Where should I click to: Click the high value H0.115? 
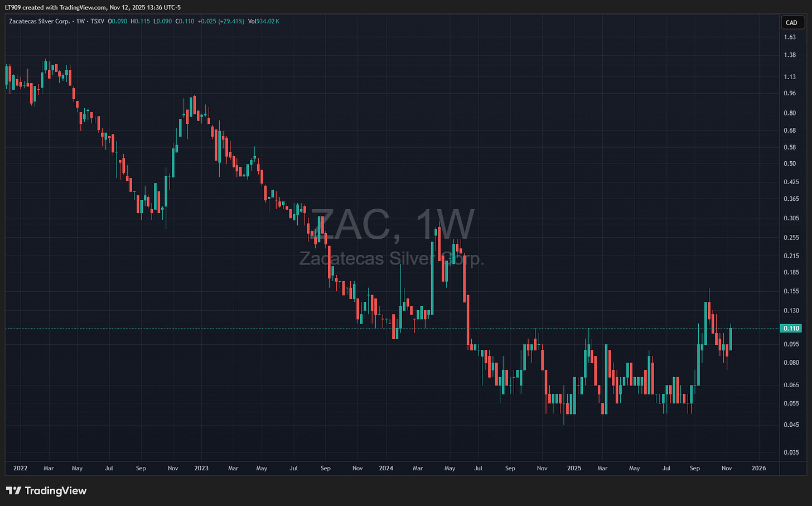coord(141,21)
